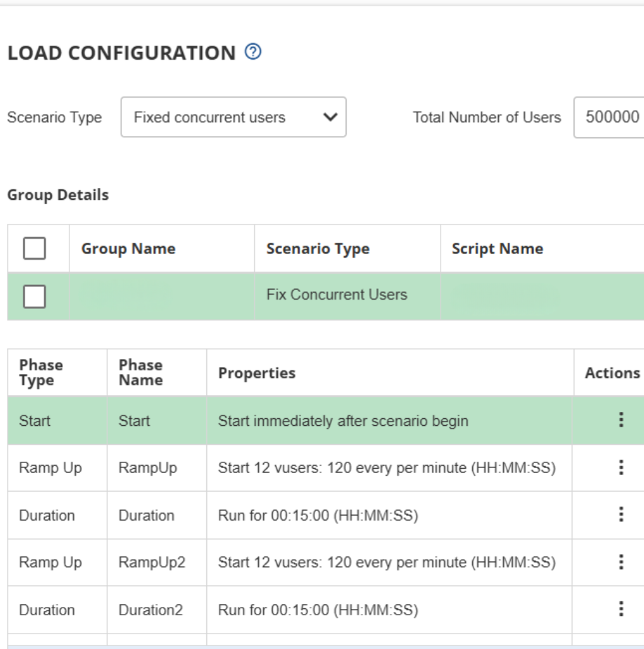The width and height of the screenshot is (644, 649).
Task: Tick the select-all checkbox in the Group Details header
Action: (x=35, y=248)
